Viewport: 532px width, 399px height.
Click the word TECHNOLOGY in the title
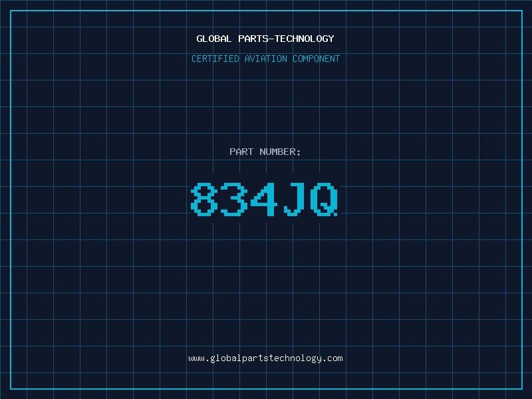click(x=305, y=39)
